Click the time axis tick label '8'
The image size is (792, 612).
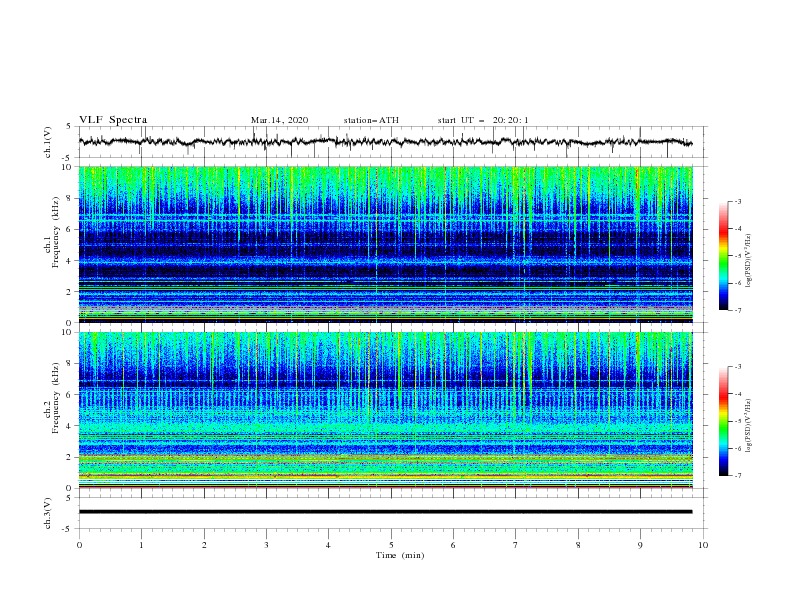[x=578, y=545]
